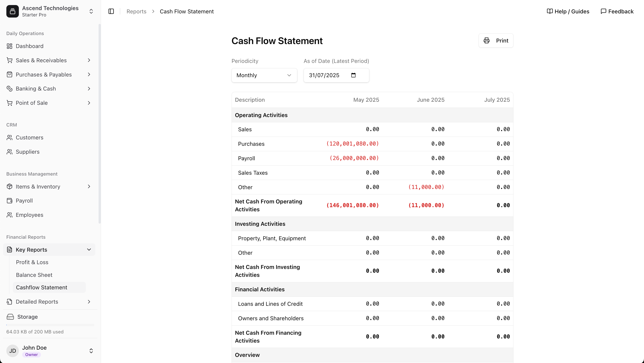Open Dashboard menu item
Screen dimensions: 644x363
point(49,46)
